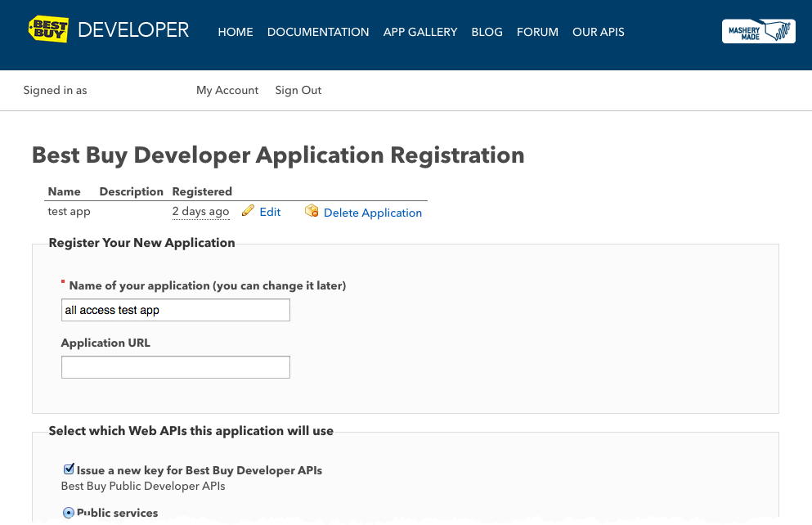Image resolution: width=812 pixels, height=525 pixels.
Task: Open the HOME nav item
Action: point(236,32)
